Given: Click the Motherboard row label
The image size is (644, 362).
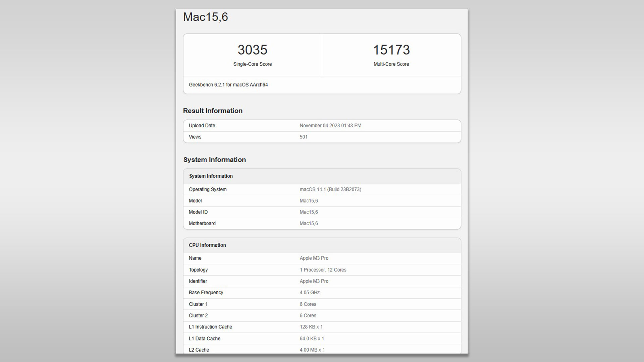Looking at the screenshot, I should pos(202,224).
